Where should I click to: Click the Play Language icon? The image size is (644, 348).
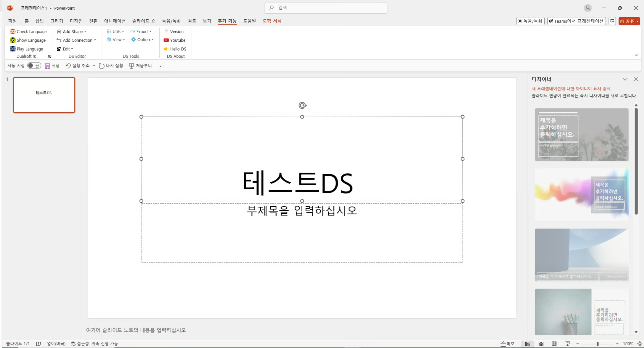13,49
